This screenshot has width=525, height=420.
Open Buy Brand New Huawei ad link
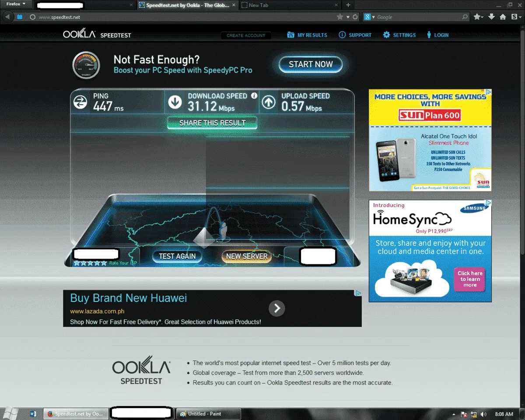coord(129,298)
